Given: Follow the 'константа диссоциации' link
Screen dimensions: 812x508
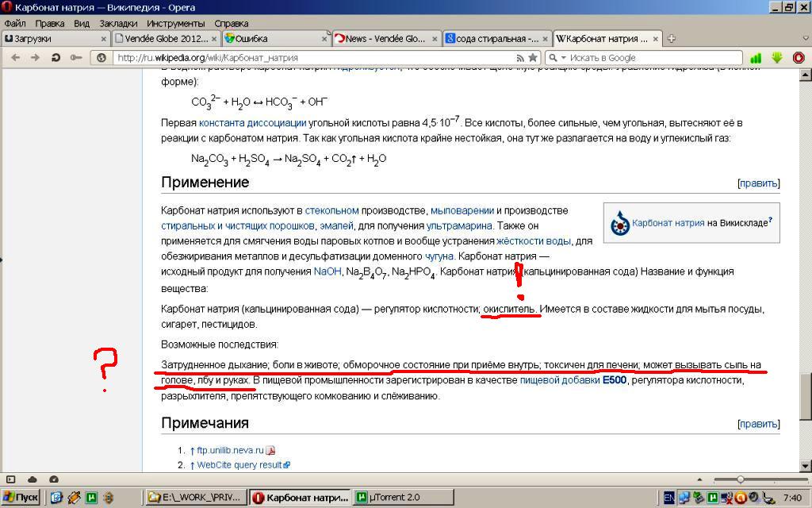Looking at the screenshot, I should (252, 123).
